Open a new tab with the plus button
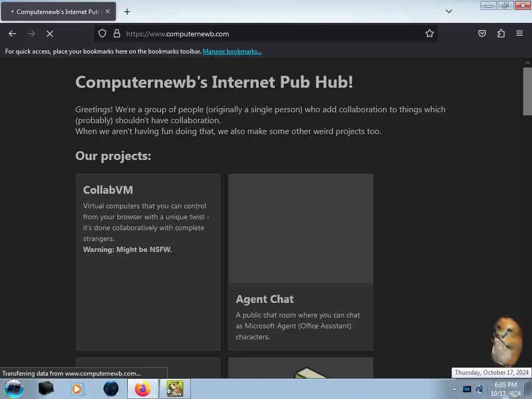 click(127, 12)
